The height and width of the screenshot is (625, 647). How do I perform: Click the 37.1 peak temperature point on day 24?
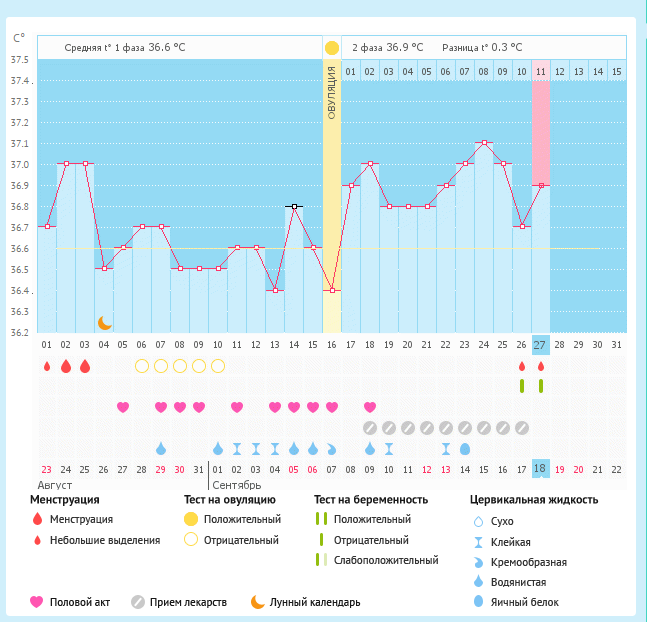[484, 143]
